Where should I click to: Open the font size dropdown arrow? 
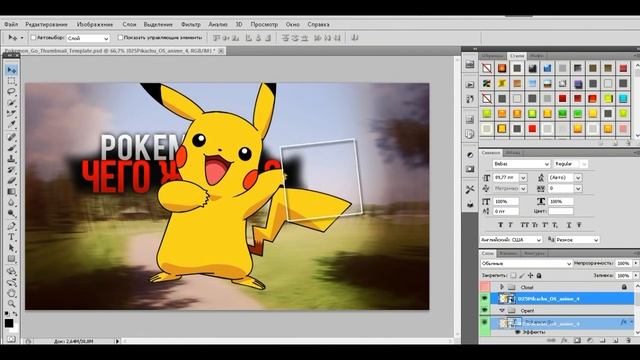[523, 178]
